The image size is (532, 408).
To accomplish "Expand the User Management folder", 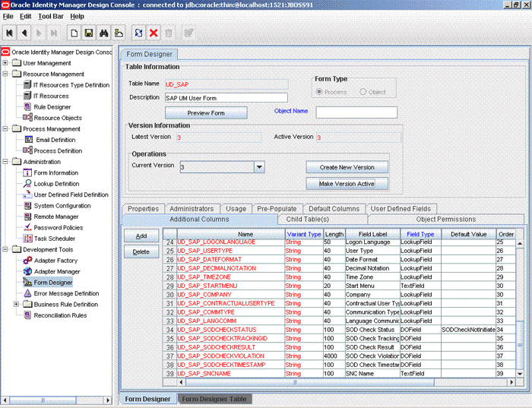I will tap(6, 63).
